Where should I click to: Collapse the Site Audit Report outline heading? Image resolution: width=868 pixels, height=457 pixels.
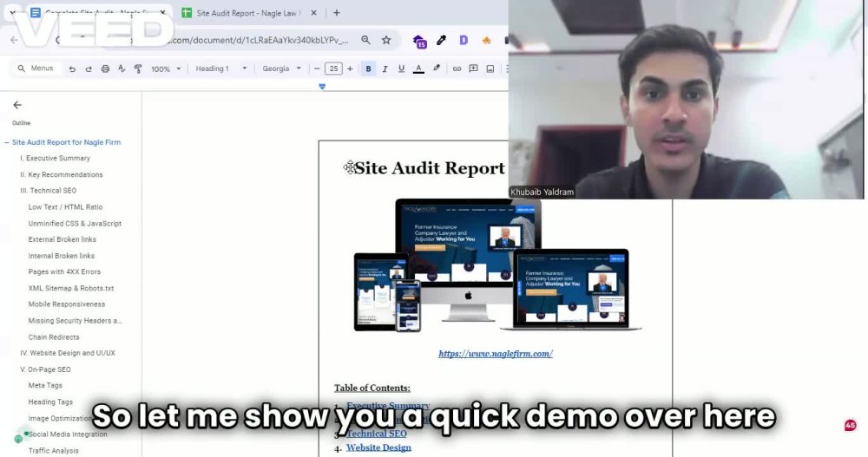[x=7, y=143]
